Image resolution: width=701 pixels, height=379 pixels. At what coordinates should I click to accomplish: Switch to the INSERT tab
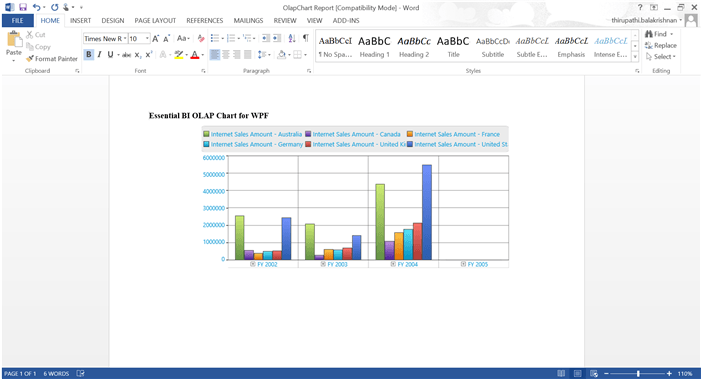pos(80,21)
